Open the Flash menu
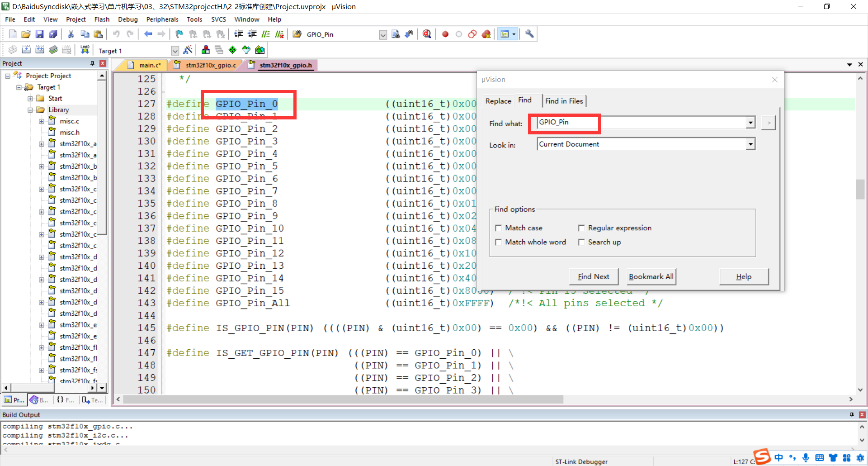 pyautogui.click(x=102, y=19)
